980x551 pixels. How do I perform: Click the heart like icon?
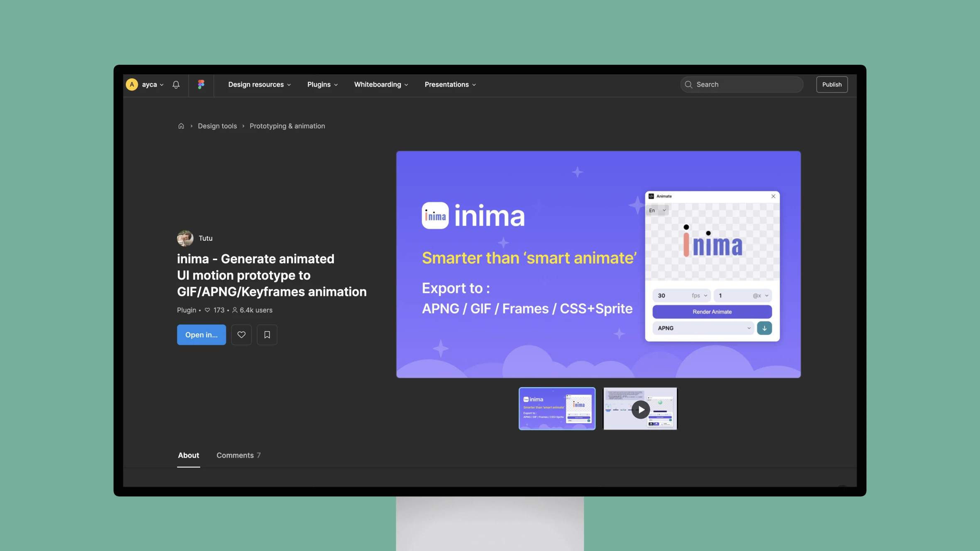coord(241,334)
